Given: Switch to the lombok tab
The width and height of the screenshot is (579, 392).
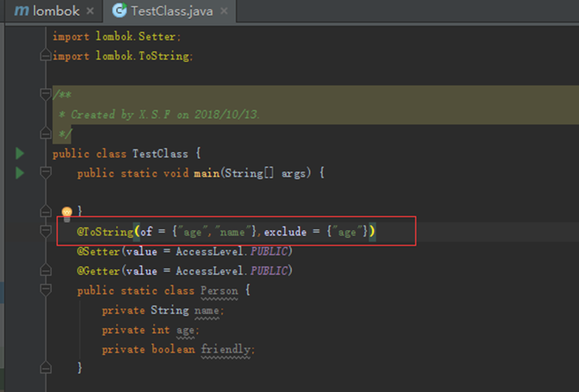Looking at the screenshot, I should tap(56, 11).
